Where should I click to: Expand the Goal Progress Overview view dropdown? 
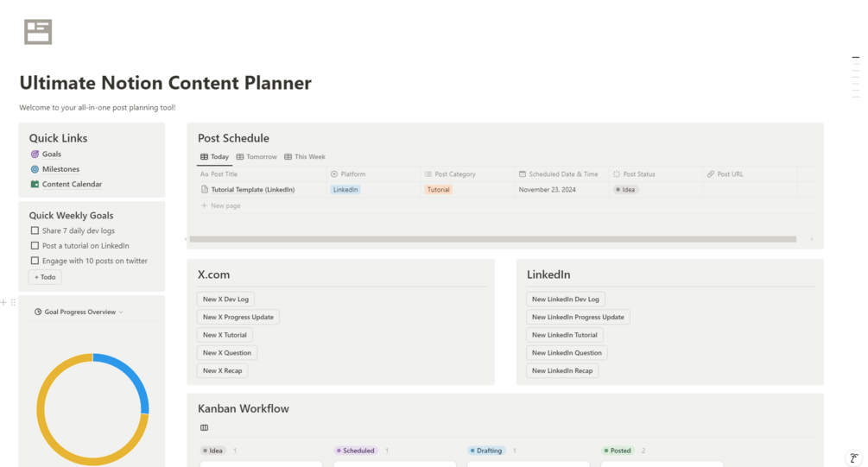coord(121,312)
